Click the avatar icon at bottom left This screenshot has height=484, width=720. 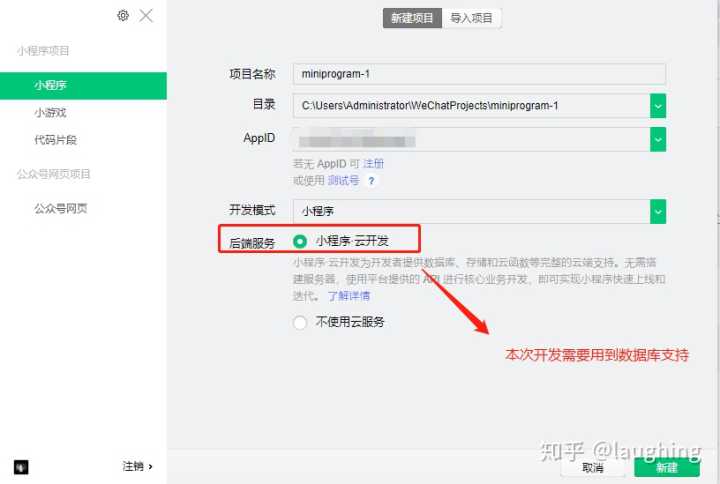[21, 466]
